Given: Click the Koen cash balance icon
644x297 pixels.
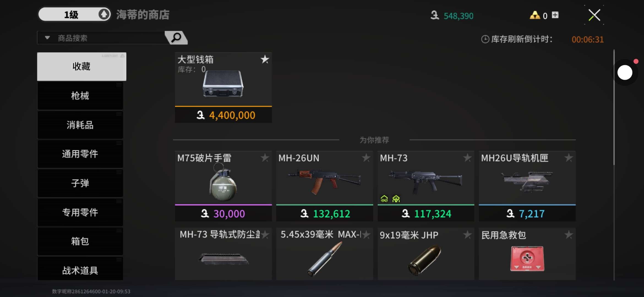Looking at the screenshot, I should (435, 15).
